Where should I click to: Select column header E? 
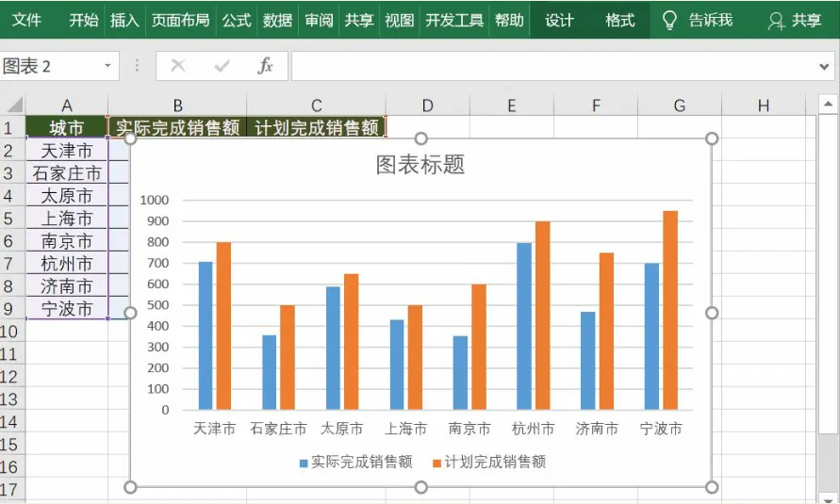(x=512, y=106)
